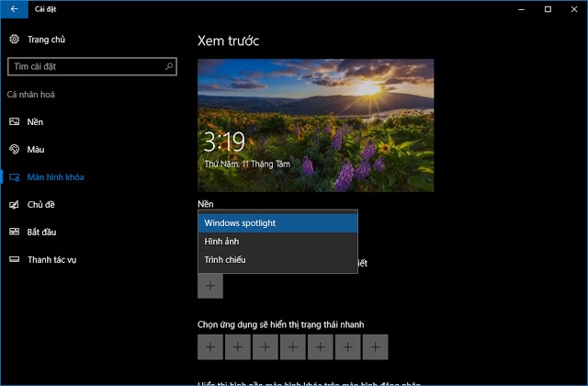
Task: Open Trang chủ home settings
Action: (37, 40)
